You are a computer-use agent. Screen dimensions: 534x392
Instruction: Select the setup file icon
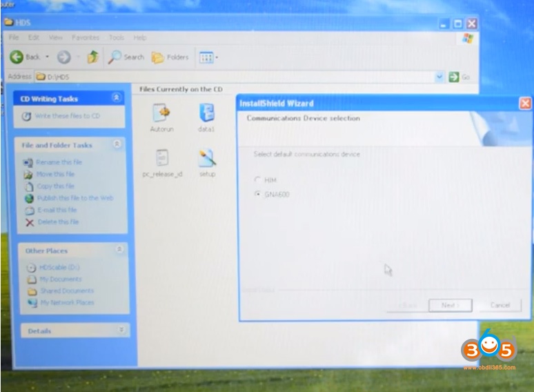click(x=207, y=158)
